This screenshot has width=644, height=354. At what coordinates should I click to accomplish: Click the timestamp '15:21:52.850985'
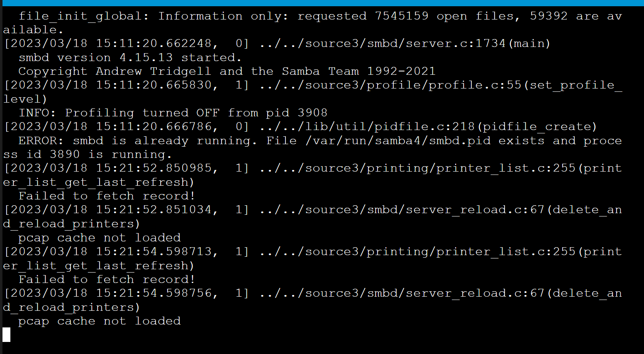pos(154,168)
